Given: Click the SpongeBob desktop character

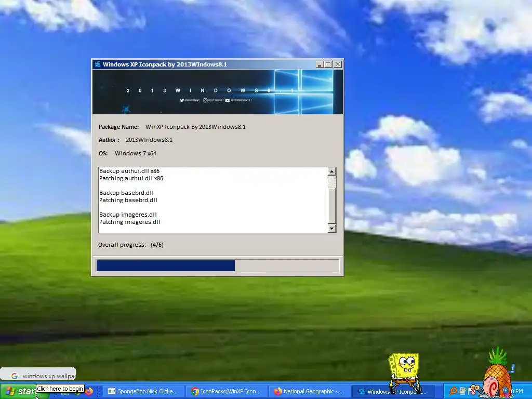Looking at the screenshot, I should point(404,373).
